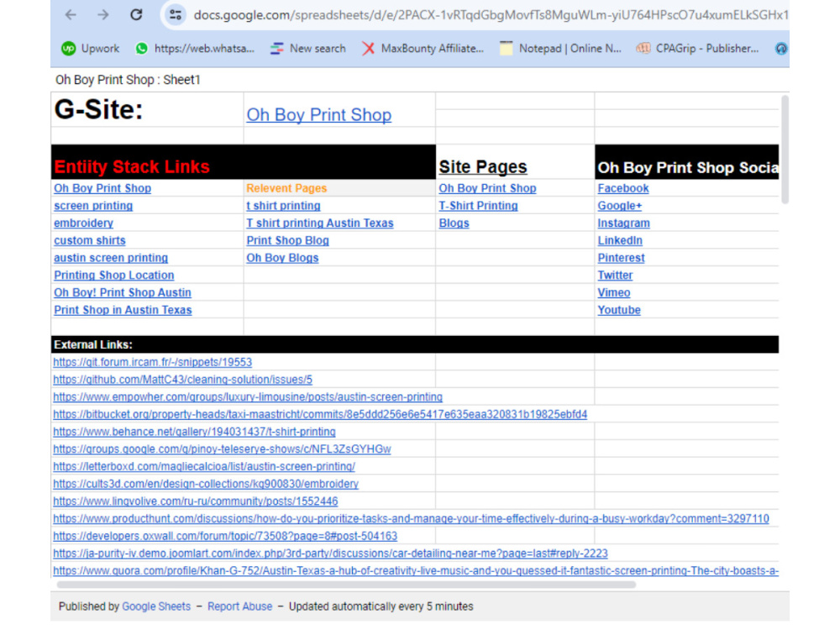This screenshot has width=840, height=630.
Task: Open the Oh Boy Print Shop header link
Action: pos(318,114)
